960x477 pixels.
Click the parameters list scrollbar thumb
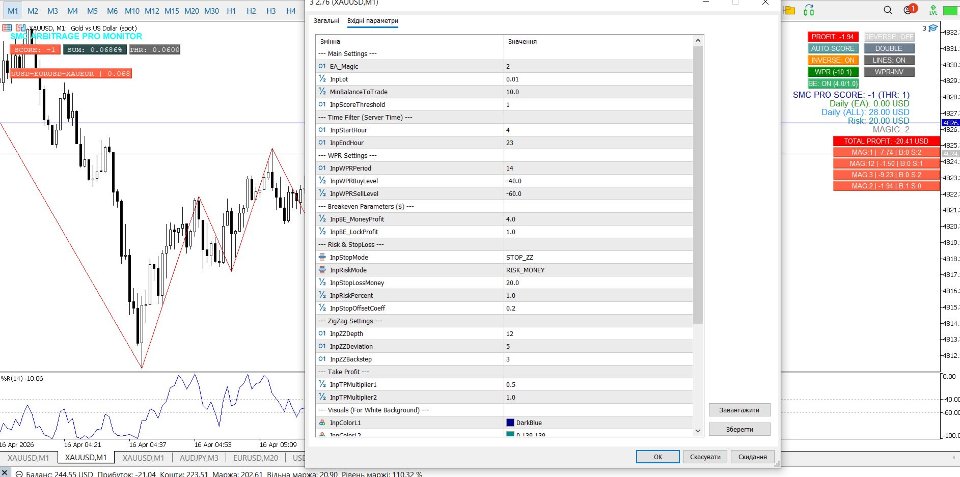pyautogui.click(x=698, y=186)
